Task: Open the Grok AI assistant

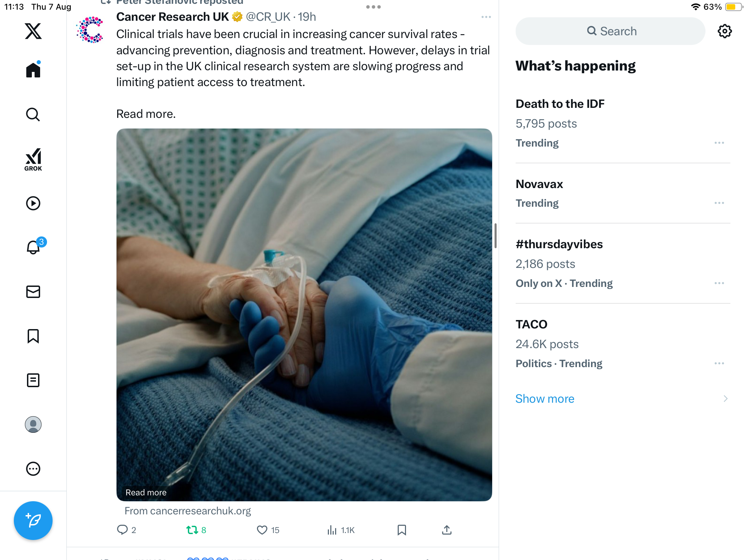Action: [x=33, y=159]
